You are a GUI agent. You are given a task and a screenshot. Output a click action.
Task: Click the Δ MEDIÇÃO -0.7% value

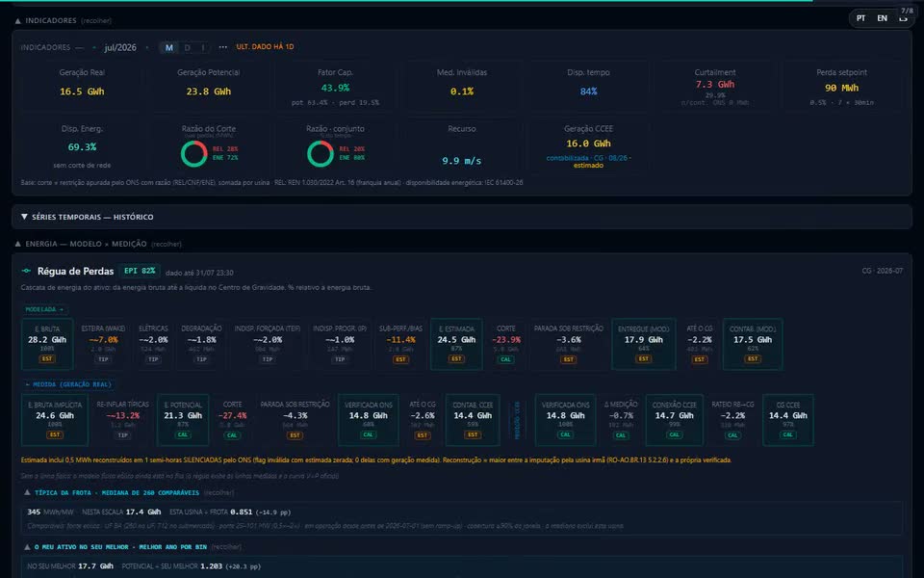(x=621, y=415)
